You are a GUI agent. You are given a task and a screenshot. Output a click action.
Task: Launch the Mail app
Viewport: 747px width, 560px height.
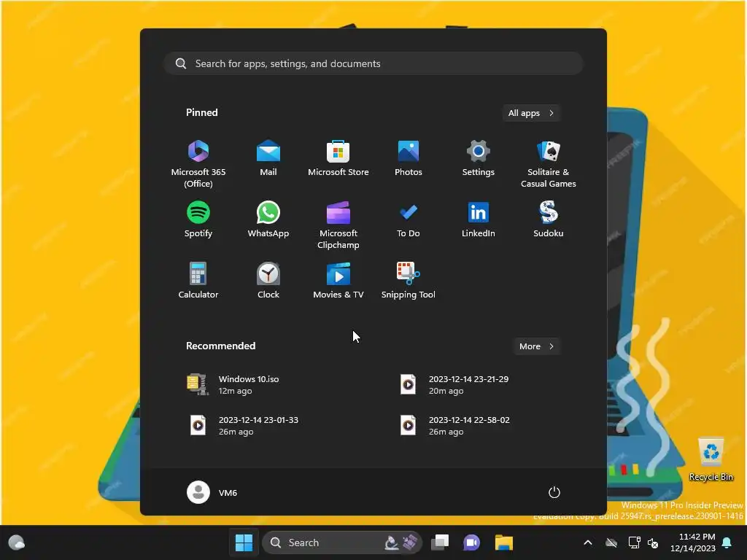click(268, 158)
